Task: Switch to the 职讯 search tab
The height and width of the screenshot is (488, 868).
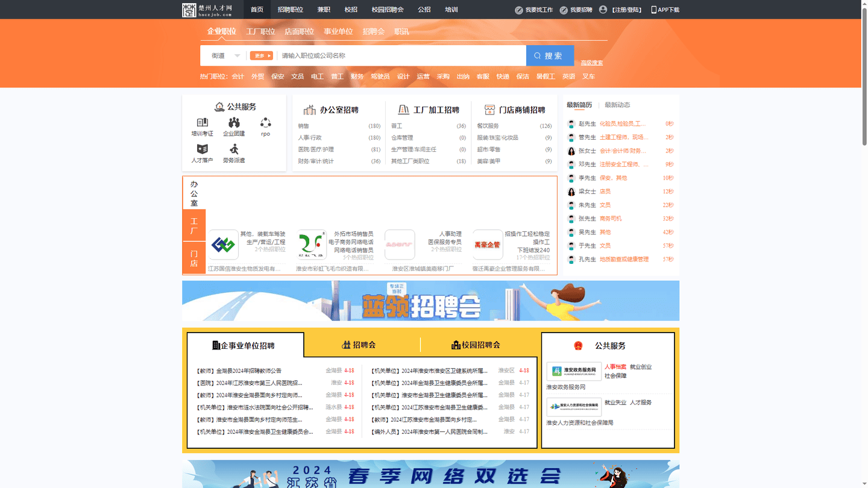Action: (x=401, y=31)
